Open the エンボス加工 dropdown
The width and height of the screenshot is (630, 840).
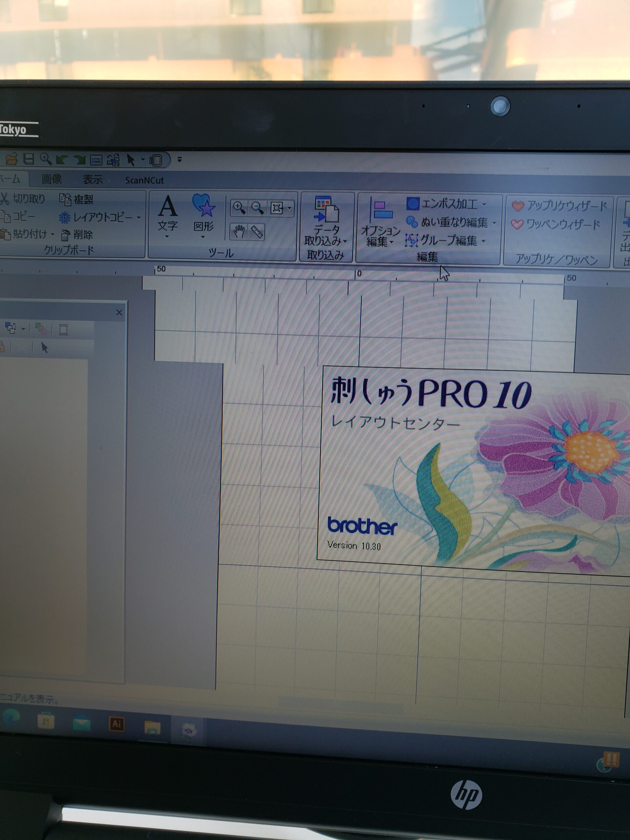click(x=484, y=204)
